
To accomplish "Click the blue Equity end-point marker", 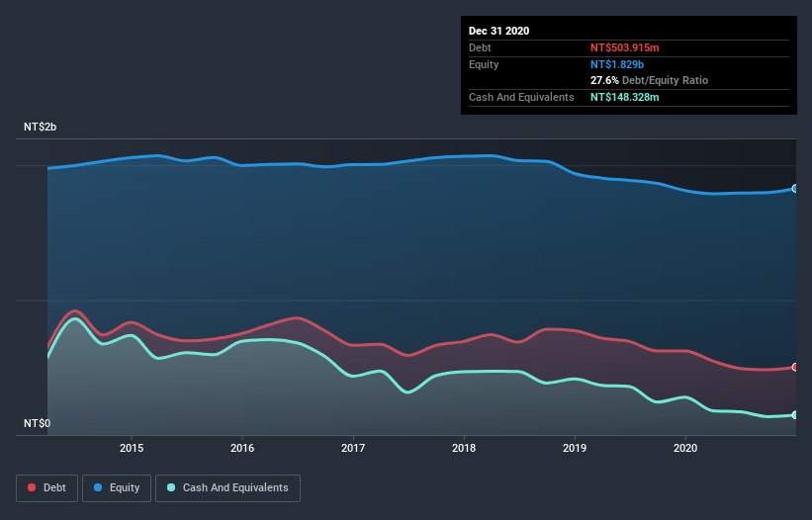I will 795,189.
